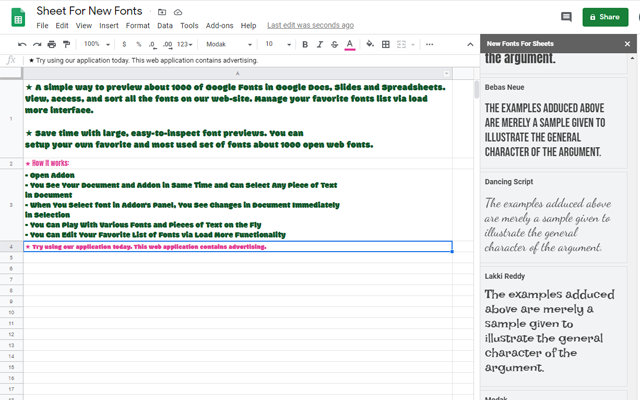
Task: Toggle italic formatting
Action: click(x=320, y=44)
